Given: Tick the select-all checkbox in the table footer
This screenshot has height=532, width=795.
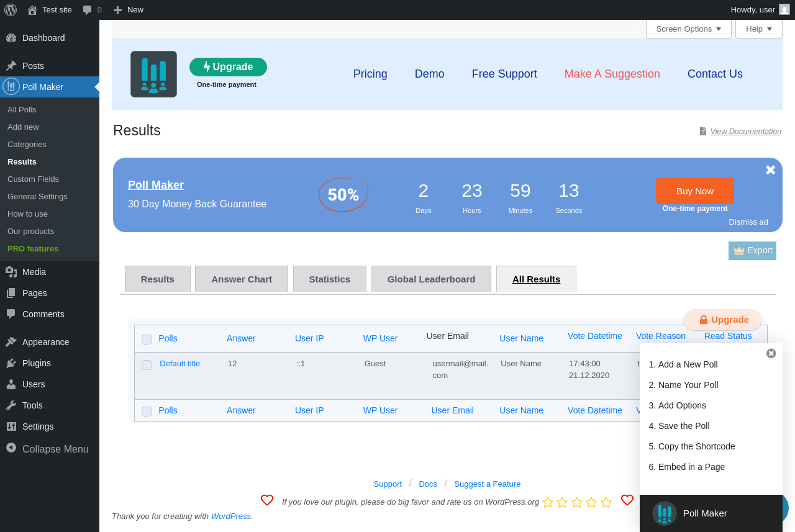Looking at the screenshot, I should (147, 412).
